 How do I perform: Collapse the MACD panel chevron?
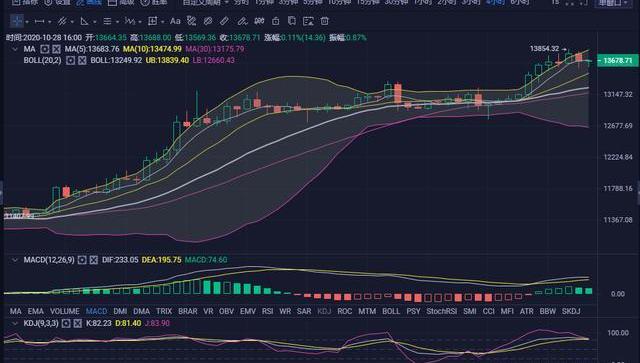(15, 260)
